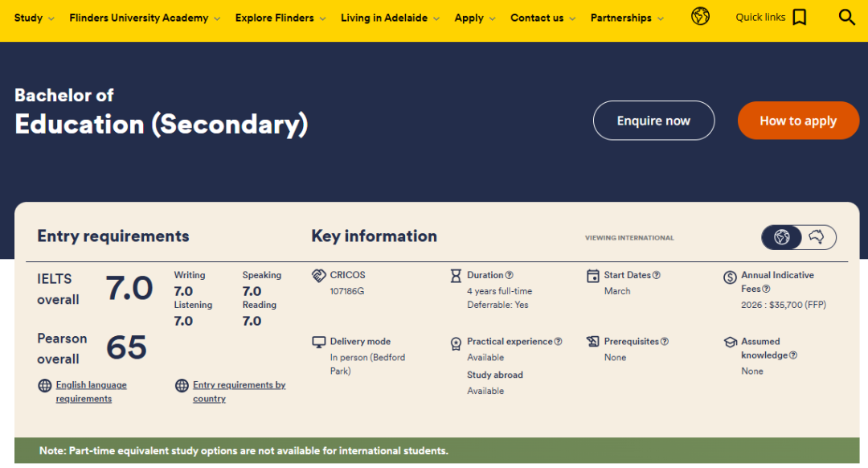Open the Contact us menu

537,18
